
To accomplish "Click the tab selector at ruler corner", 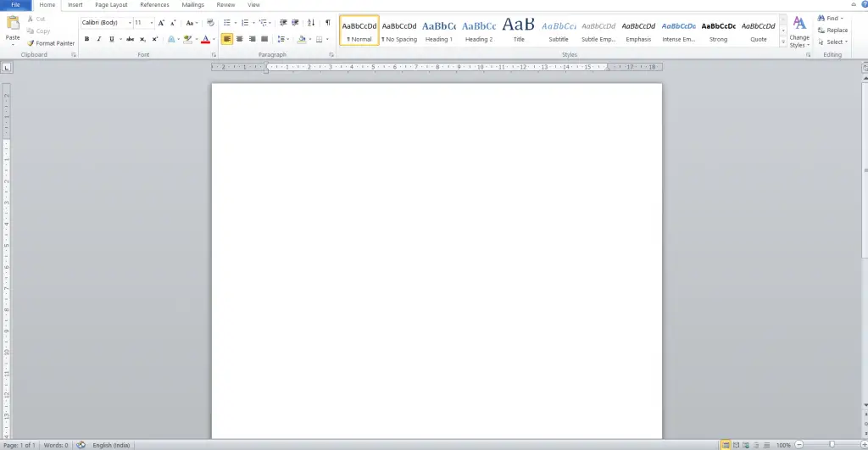I will [x=6, y=68].
